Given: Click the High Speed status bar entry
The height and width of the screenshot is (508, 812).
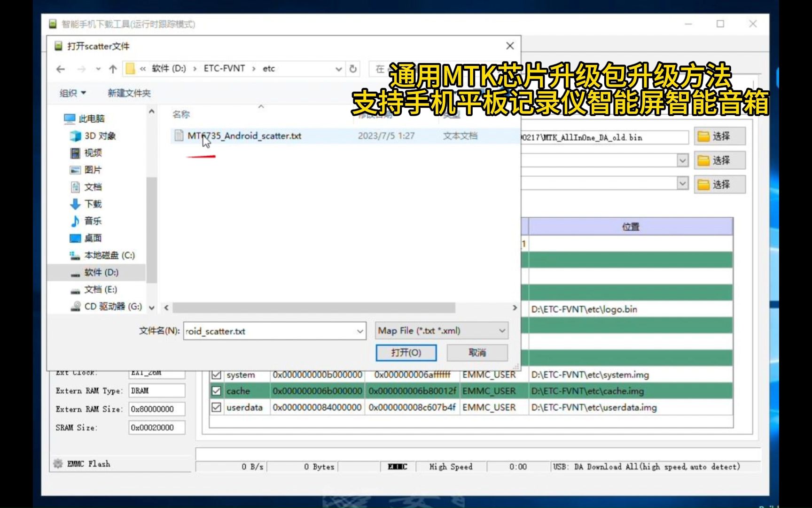Looking at the screenshot, I should tap(451, 467).
